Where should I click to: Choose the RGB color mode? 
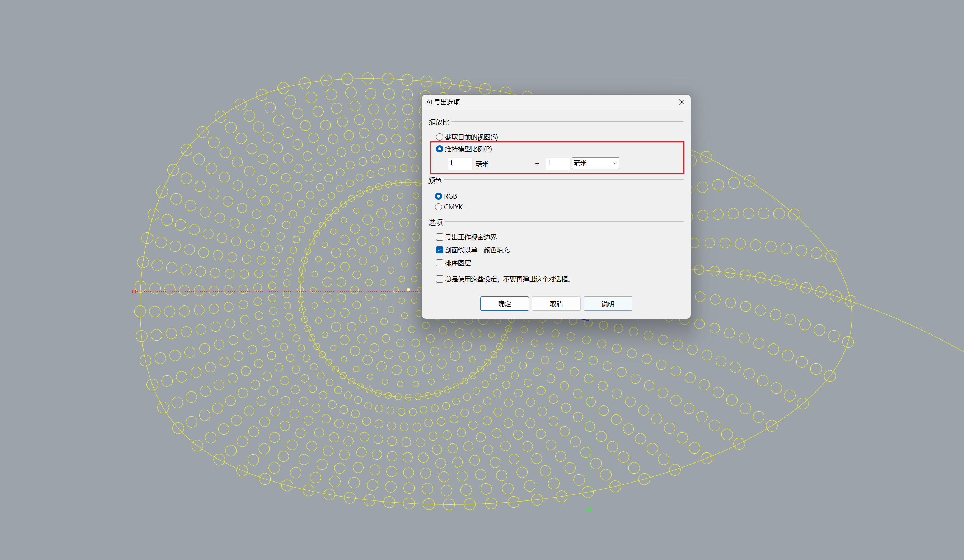click(438, 196)
